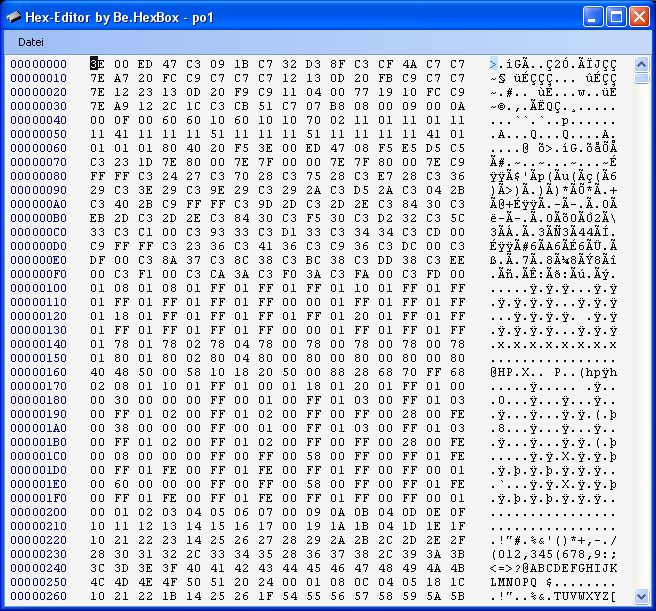Select byte 40 at start of row 00000160
This screenshot has width=656, height=611.
click(x=97, y=372)
